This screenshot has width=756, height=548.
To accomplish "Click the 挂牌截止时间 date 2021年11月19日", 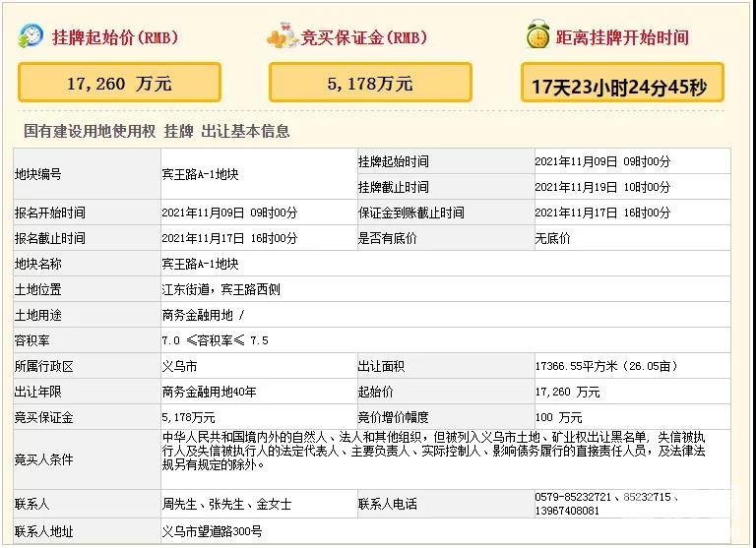I will (x=601, y=187).
